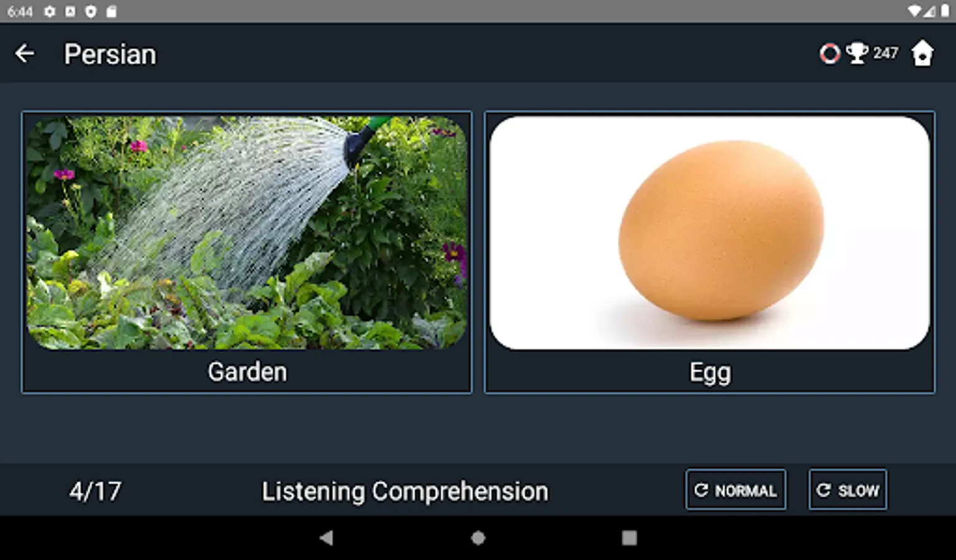The height and width of the screenshot is (560, 956).
Task: Tap the replay icon on SLOW button
Action: pos(823,490)
